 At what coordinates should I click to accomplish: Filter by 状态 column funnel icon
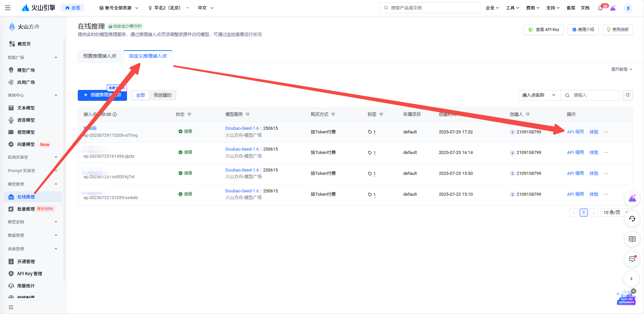(189, 115)
